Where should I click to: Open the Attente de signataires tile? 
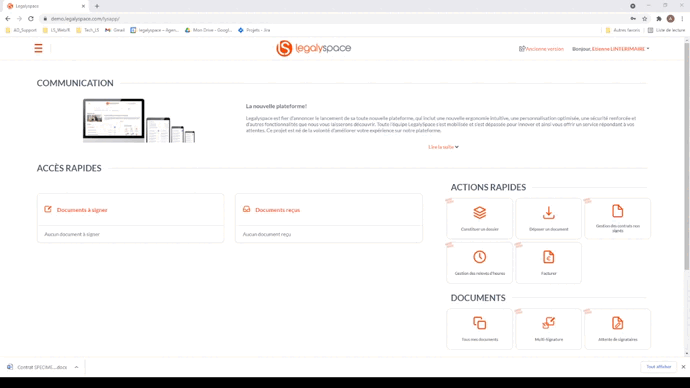coord(617,329)
